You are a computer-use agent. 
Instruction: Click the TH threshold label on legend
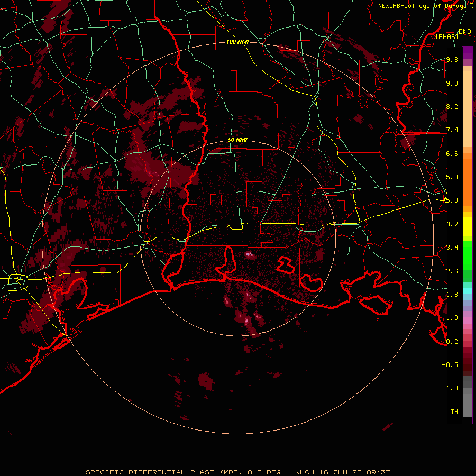click(454, 412)
